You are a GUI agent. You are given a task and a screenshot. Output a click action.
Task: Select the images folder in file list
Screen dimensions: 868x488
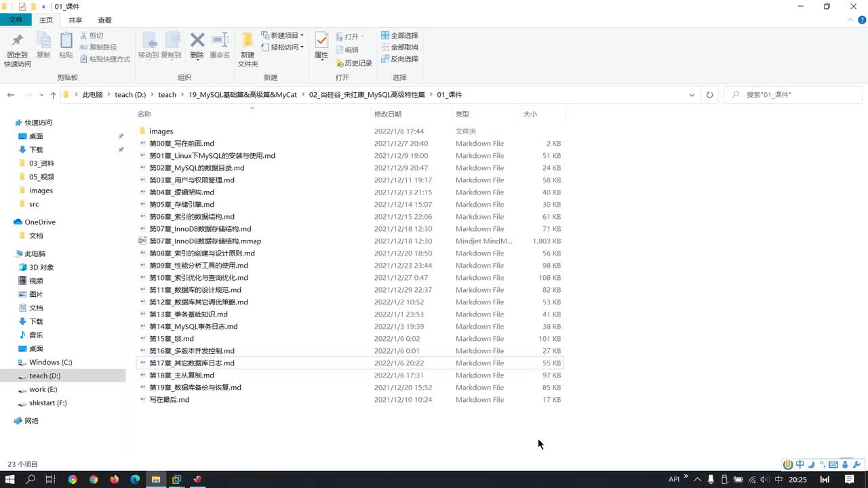click(161, 131)
